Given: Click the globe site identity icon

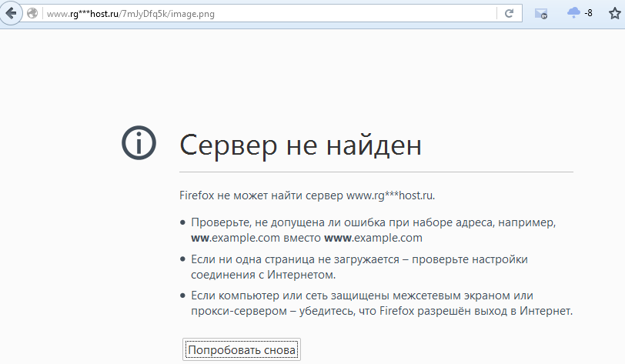Looking at the screenshot, I should pyautogui.click(x=32, y=14).
